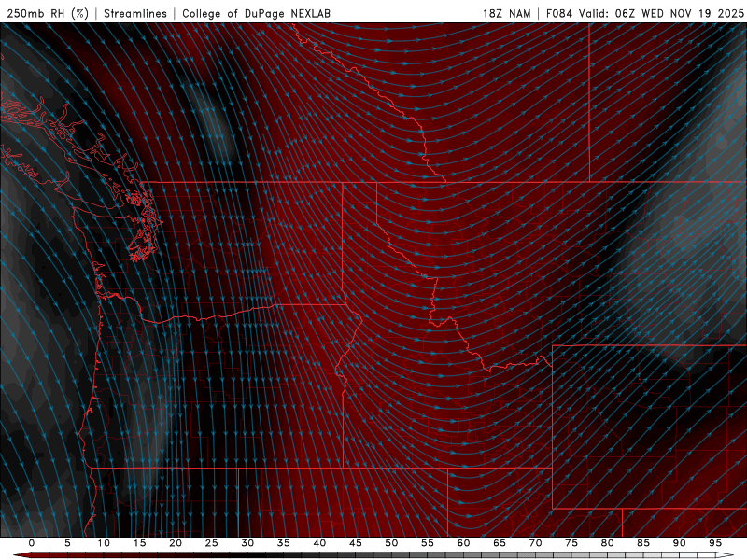Click the colorbar label "90"

[680, 543]
